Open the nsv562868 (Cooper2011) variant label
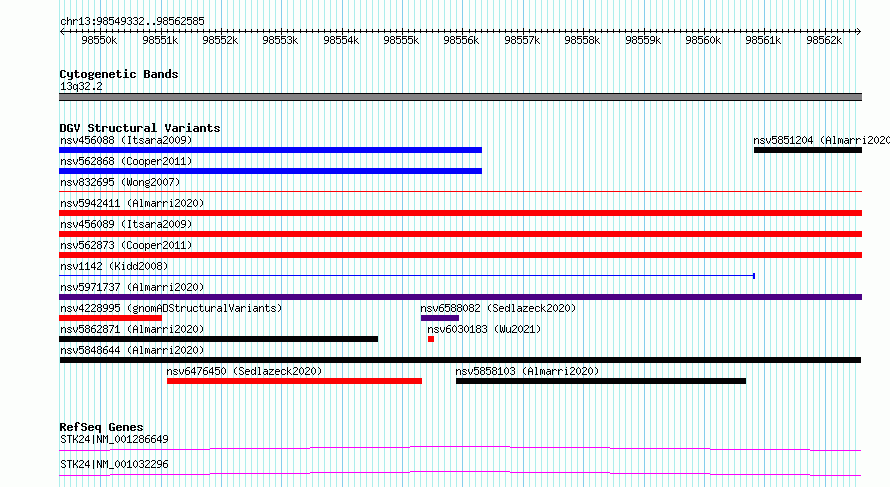Screen dimensions: 890x487 coord(126,161)
